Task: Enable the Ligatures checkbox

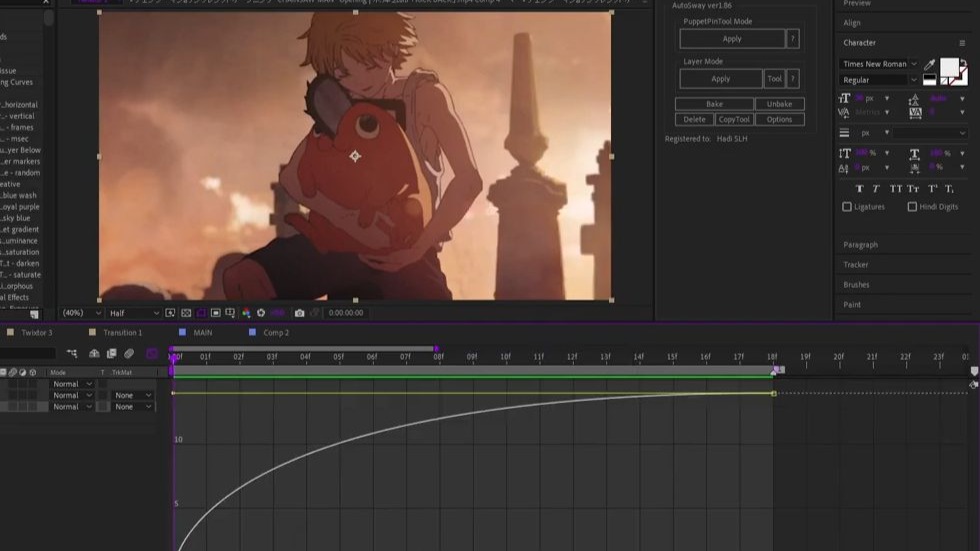Action: point(847,207)
